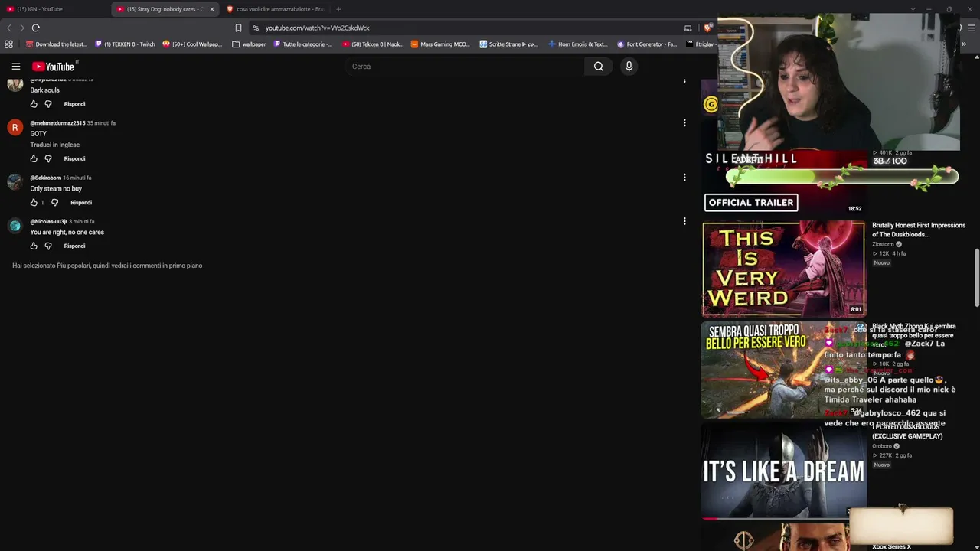Open 'TEKKEN 8 - Twitch' bookmark
This screenshot has height=551, width=980.
tap(125, 44)
